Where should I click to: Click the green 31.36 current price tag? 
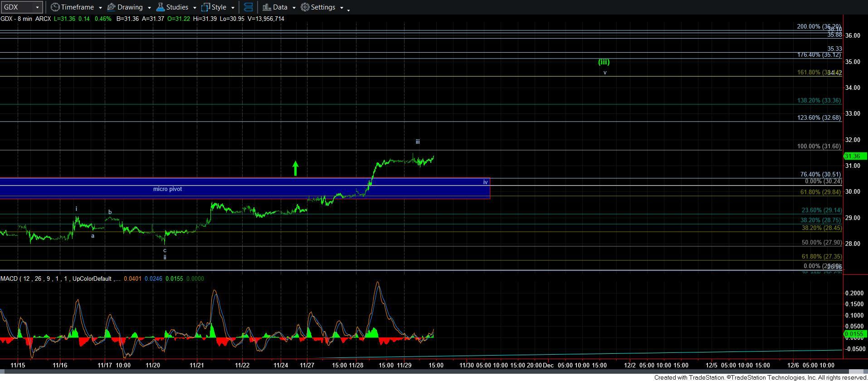pyautogui.click(x=855, y=156)
